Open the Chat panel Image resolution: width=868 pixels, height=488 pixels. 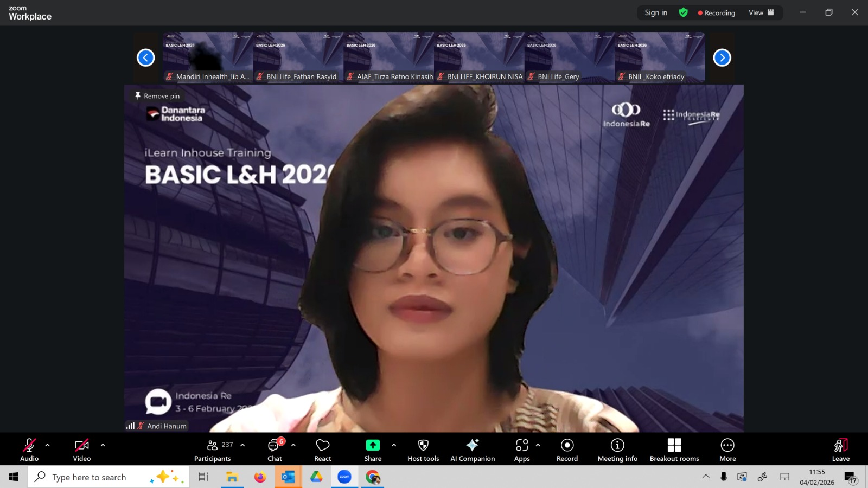(275, 450)
